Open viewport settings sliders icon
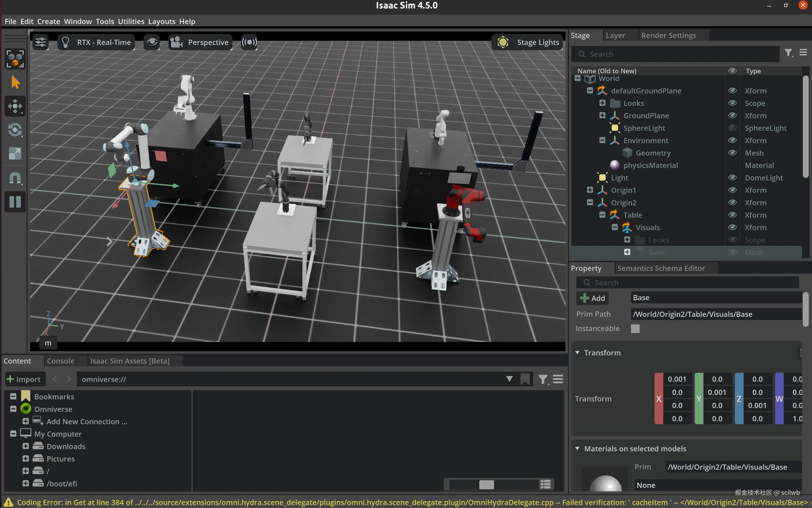 pos(41,42)
